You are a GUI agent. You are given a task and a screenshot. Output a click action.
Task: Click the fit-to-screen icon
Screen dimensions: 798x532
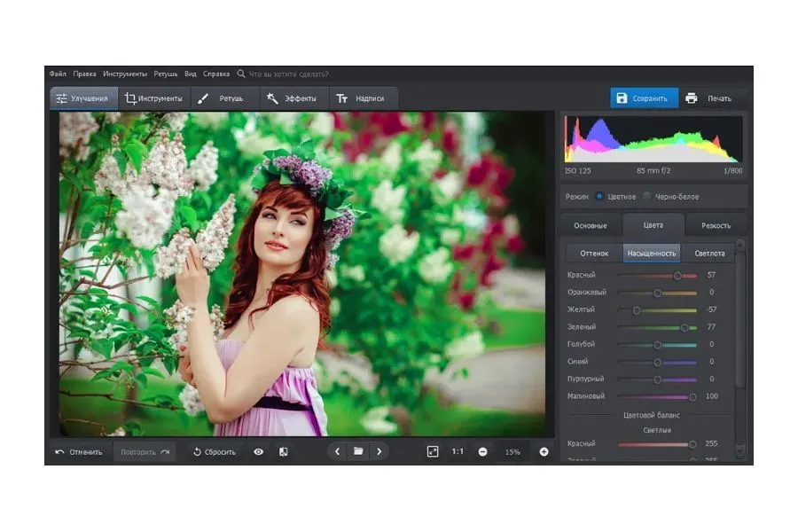[433, 451]
